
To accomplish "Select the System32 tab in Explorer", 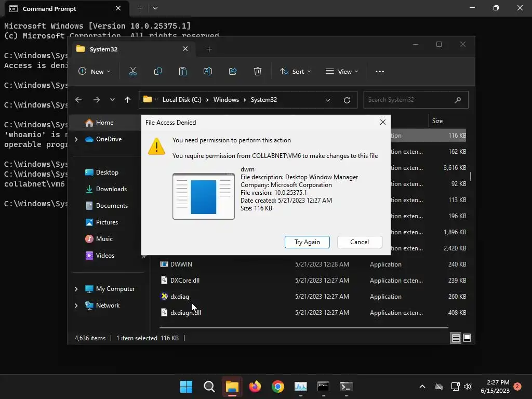I will click(132, 49).
